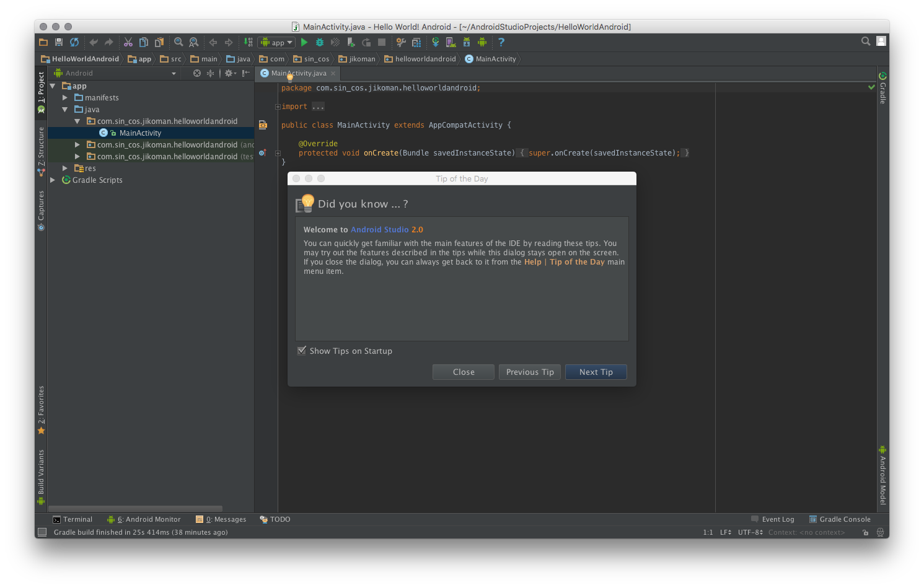Open the Structure side panel tab
This screenshot has width=924, height=588.
41,151
